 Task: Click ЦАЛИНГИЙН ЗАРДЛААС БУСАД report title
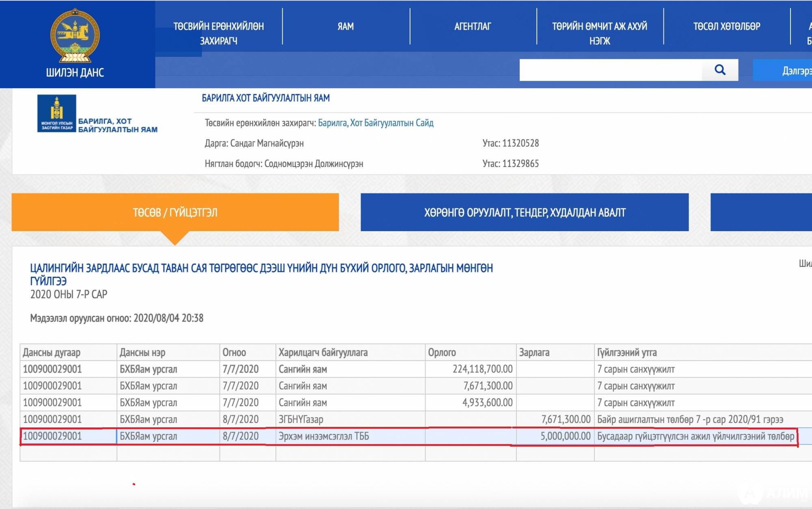click(x=261, y=274)
